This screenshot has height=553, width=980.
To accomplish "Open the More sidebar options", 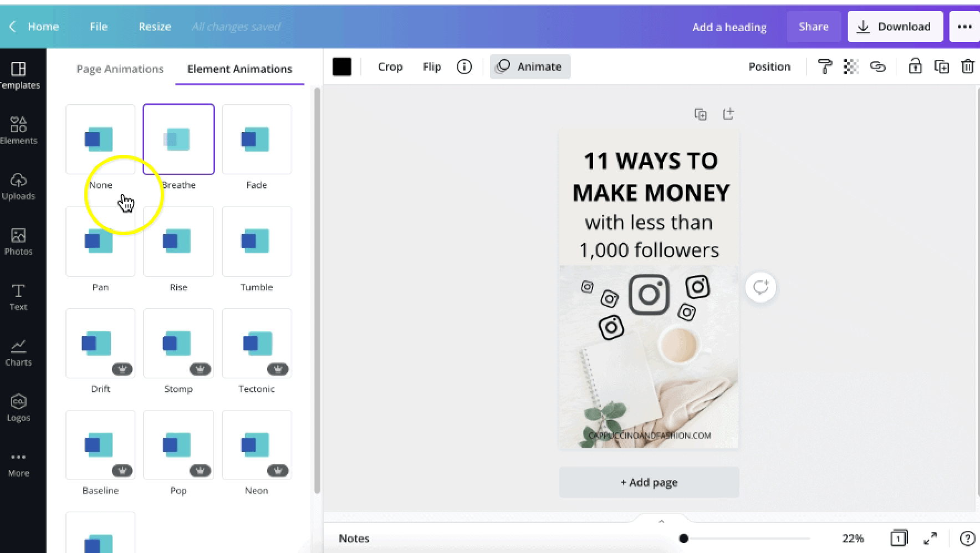I will point(18,464).
